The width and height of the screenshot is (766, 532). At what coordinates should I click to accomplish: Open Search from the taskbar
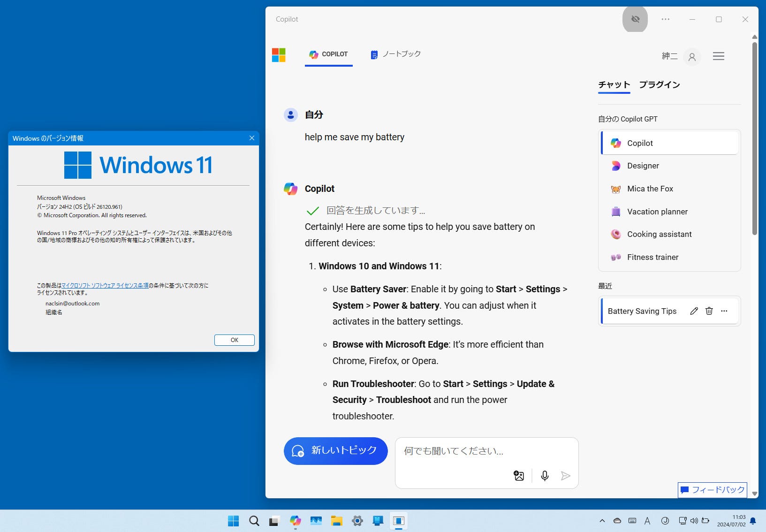(254, 521)
